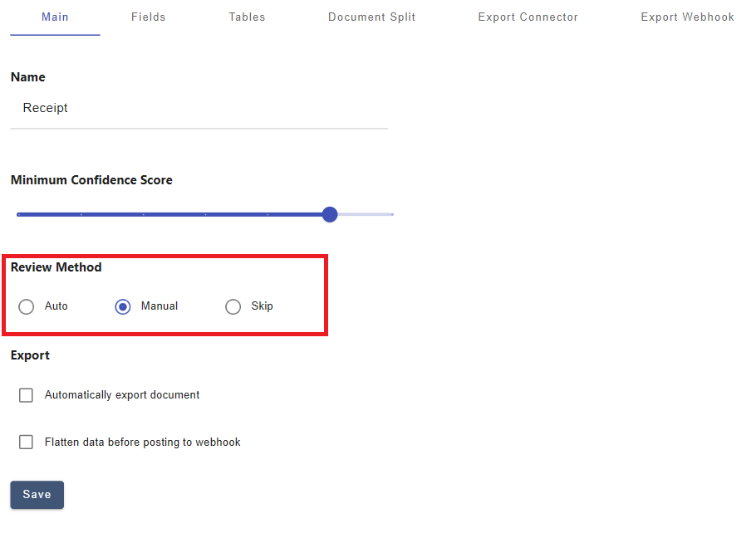Switch to the Fields tab
Viewport: 756px width, 533px height.
click(x=148, y=17)
